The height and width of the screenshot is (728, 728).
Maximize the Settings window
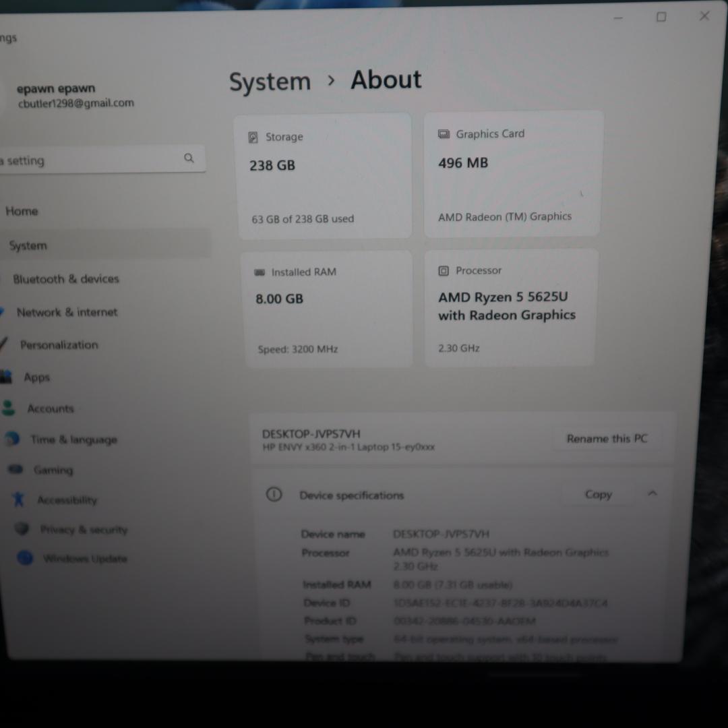[661, 17]
